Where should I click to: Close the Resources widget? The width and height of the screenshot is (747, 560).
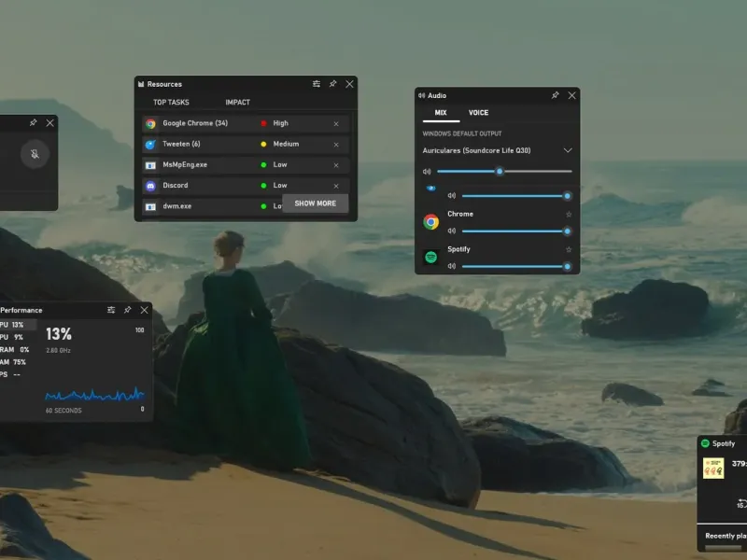349,84
